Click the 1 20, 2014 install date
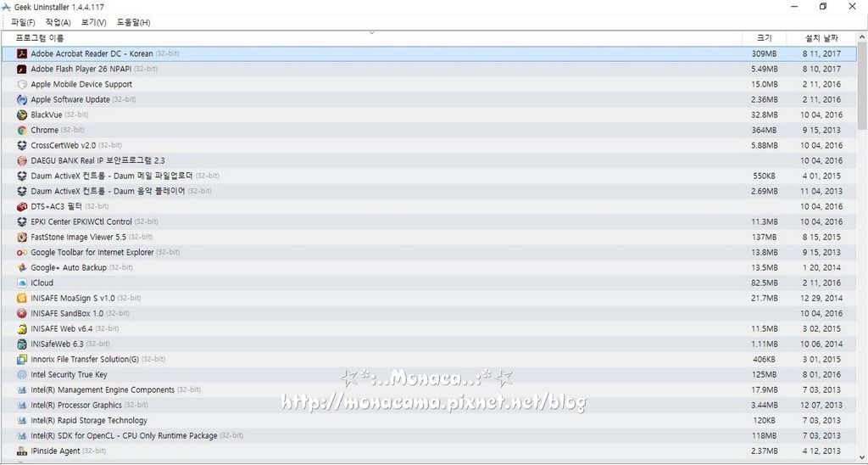This screenshot has height=465, width=868. coord(821,267)
